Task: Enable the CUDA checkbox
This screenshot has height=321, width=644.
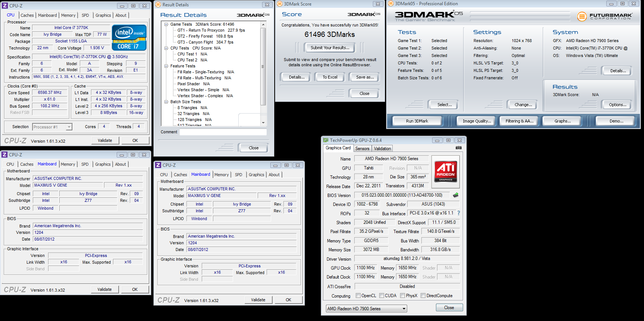Action: [x=381, y=296]
